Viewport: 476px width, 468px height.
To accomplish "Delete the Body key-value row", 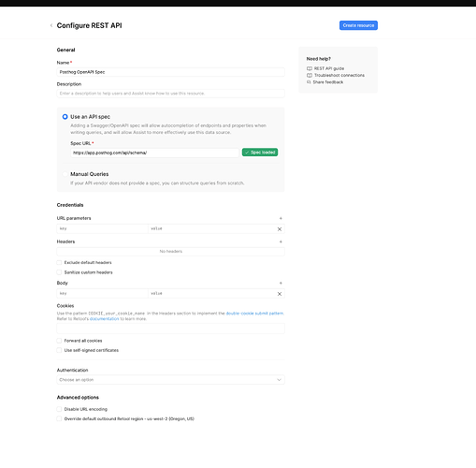I will click(x=280, y=294).
